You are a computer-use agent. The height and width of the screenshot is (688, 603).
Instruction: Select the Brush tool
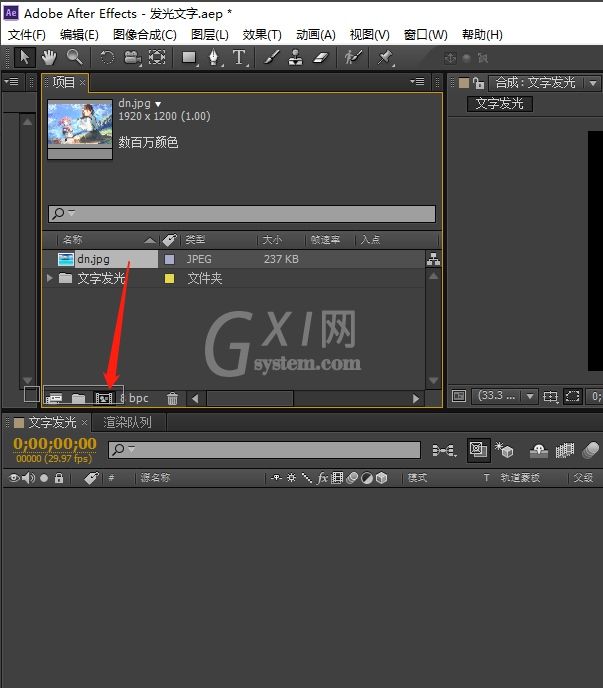click(271, 57)
